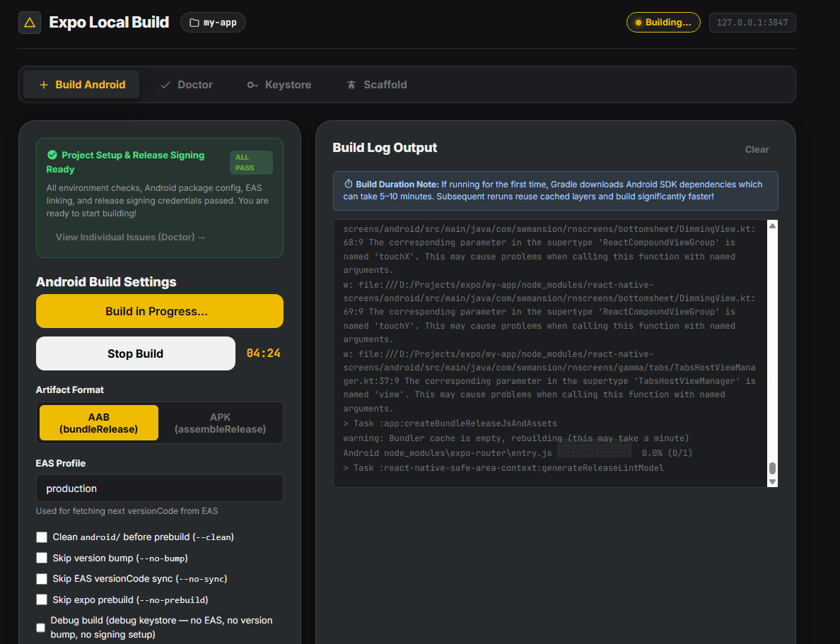Open the Scaffold tab
The height and width of the screenshot is (644, 840).
[x=377, y=85]
